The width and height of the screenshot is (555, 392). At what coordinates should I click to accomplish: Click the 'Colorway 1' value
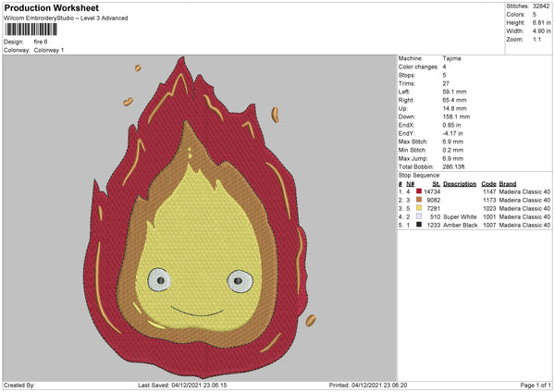coord(49,50)
